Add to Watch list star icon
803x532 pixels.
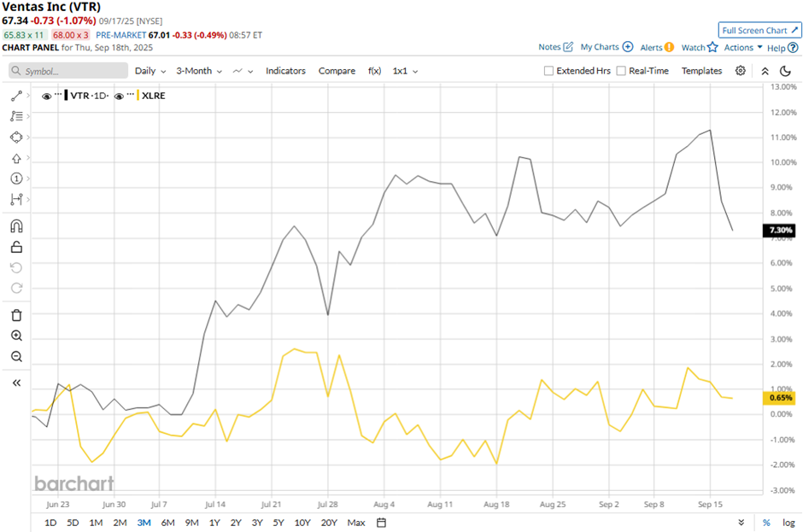pos(712,47)
